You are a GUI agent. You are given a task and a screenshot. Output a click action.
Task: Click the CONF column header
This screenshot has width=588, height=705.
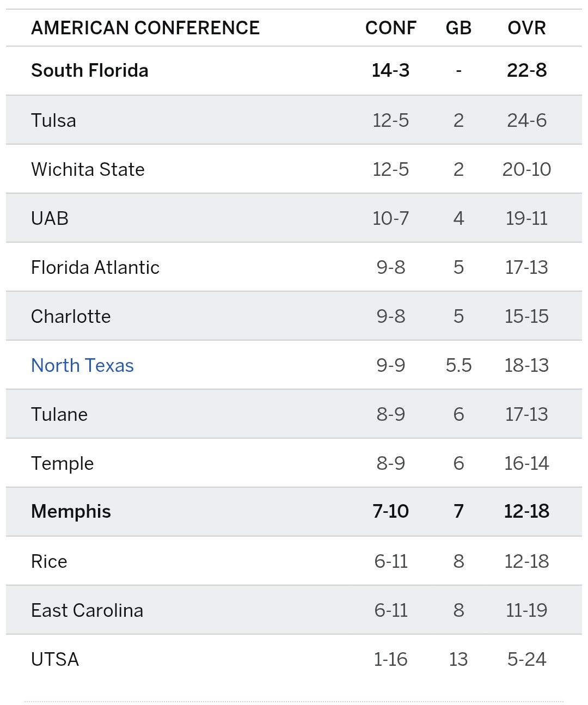point(390,28)
